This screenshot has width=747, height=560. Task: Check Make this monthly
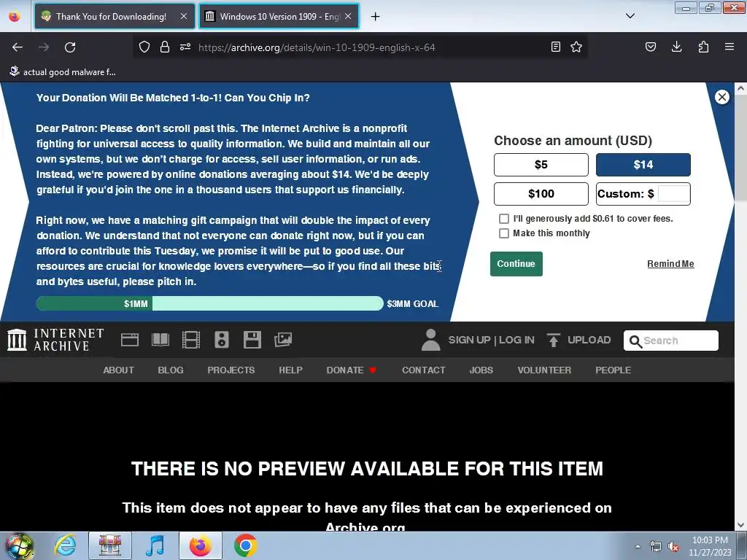point(503,233)
